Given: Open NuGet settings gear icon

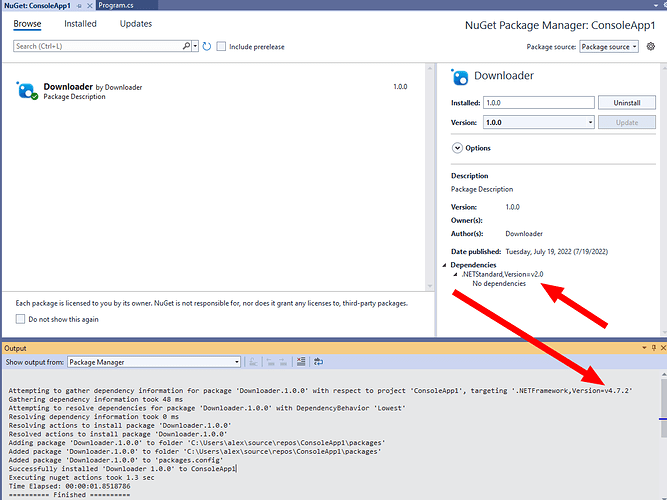Looking at the screenshot, I should (x=651, y=46).
